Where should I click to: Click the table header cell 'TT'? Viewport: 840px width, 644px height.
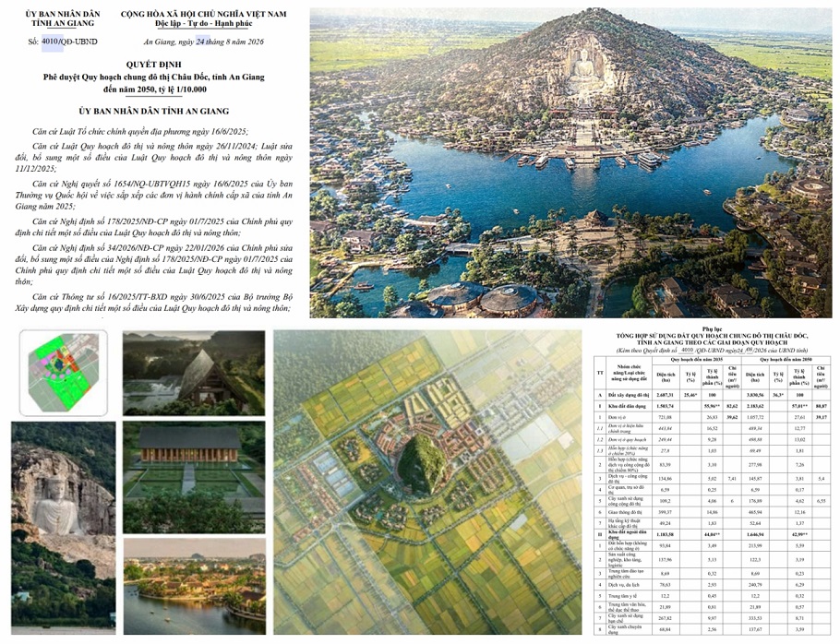click(x=600, y=373)
